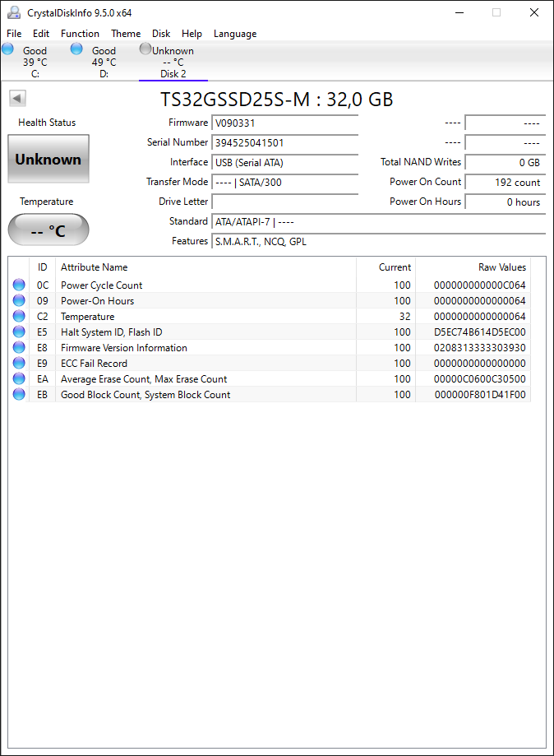Viewport: 554px width, 756px height.
Task: Click the status orb for Average Erase Count
Action: tap(19, 379)
